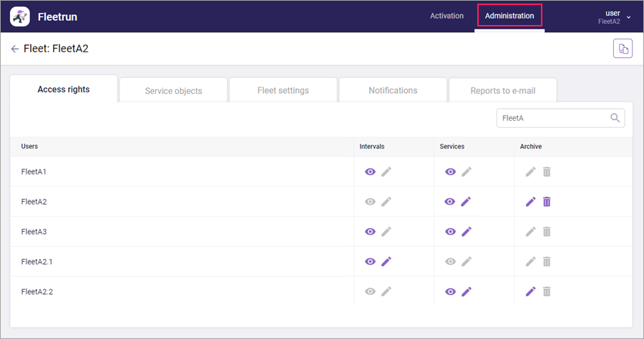Click the Fleet: FleetA2 page title
Image resolution: width=644 pixels, height=339 pixels.
tap(56, 49)
